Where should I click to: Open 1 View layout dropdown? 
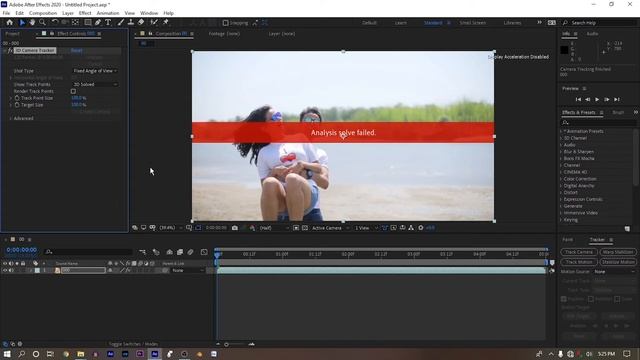point(366,228)
